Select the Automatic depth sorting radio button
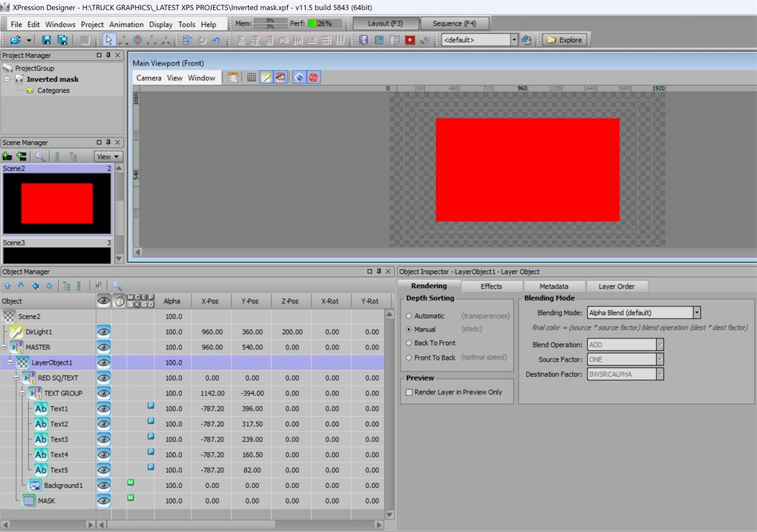Screen dimensions: 757x532 [x=409, y=316]
